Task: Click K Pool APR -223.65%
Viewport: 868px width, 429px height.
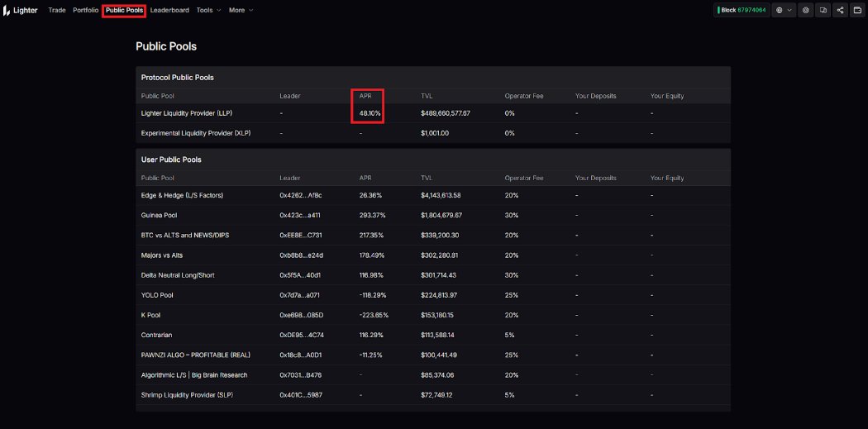Action: pos(374,315)
